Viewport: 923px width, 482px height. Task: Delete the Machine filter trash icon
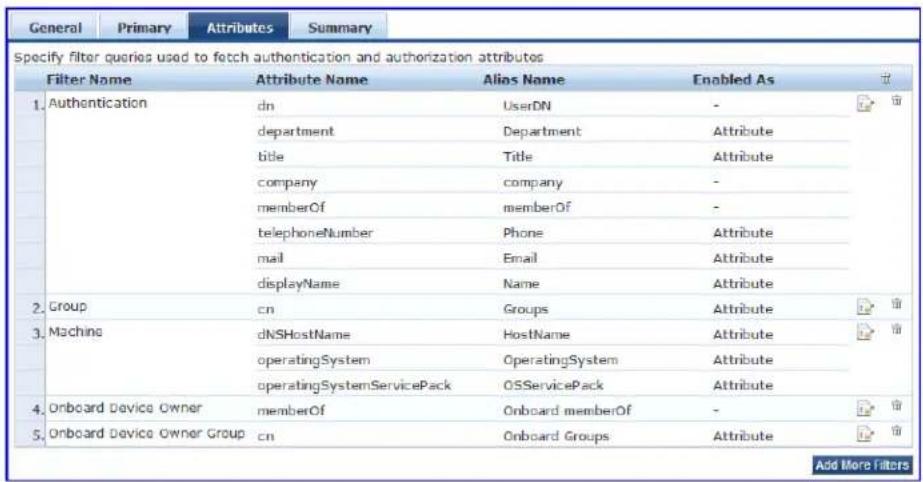pos(896,329)
